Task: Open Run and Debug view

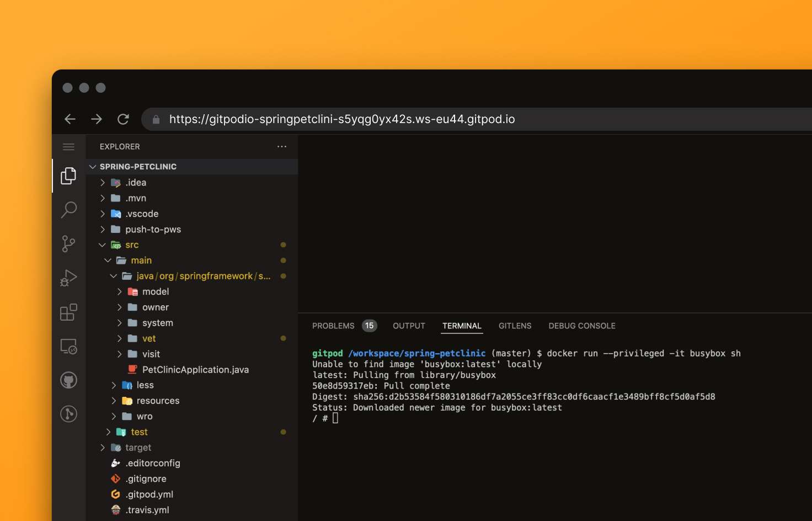Action: point(68,278)
